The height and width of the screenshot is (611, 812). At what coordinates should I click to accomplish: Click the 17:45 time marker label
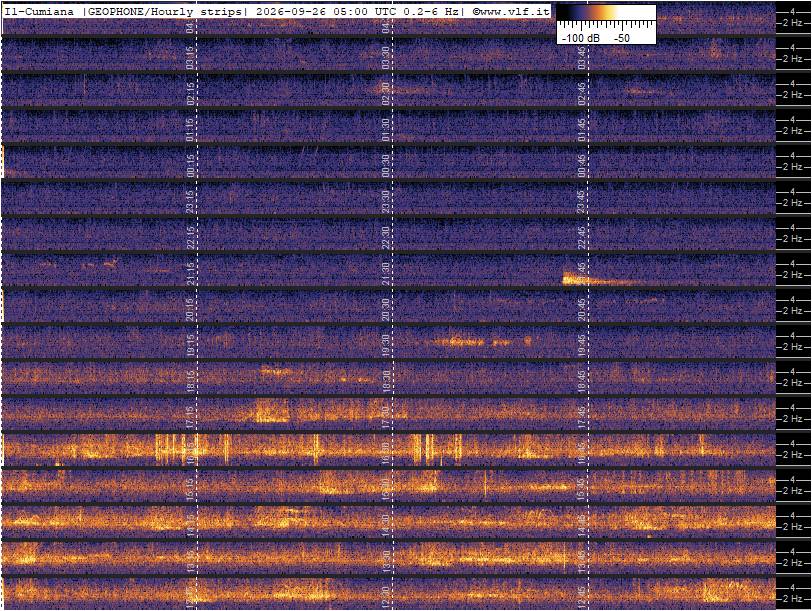582,416
